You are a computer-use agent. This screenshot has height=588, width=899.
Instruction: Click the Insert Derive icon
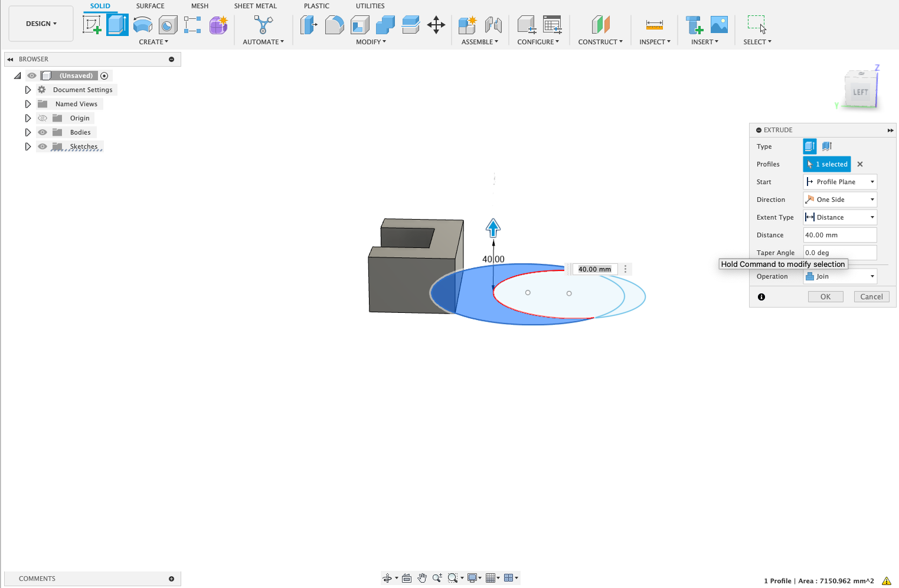694,25
